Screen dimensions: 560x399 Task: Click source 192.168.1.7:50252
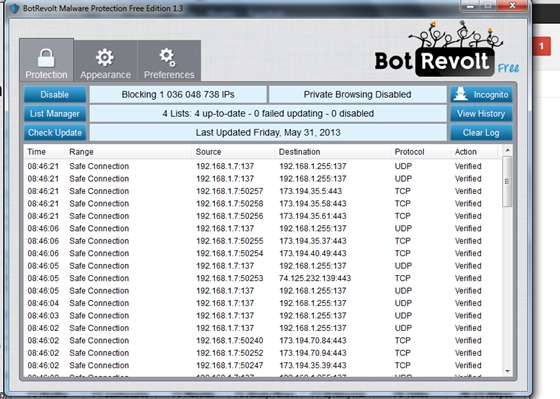point(230,353)
